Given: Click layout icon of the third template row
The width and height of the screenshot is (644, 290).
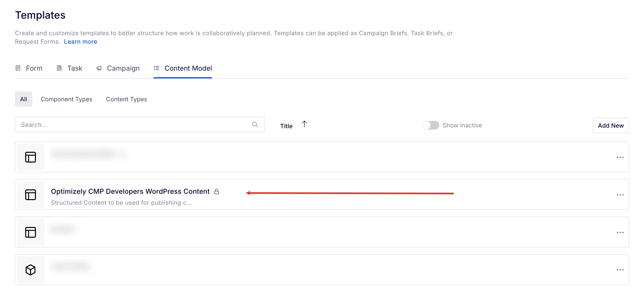Looking at the screenshot, I should (31, 232).
